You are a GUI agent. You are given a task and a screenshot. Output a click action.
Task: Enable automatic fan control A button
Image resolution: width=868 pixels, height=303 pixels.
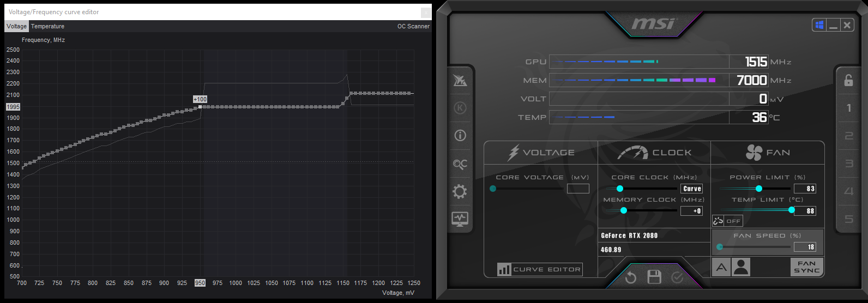click(721, 267)
